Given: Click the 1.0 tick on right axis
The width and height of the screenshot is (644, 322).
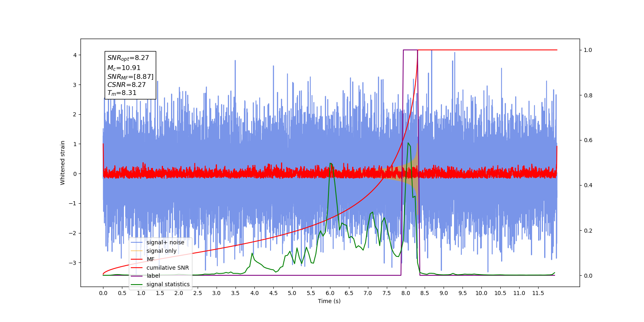Looking at the screenshot, I should click(x=588, y=50).
